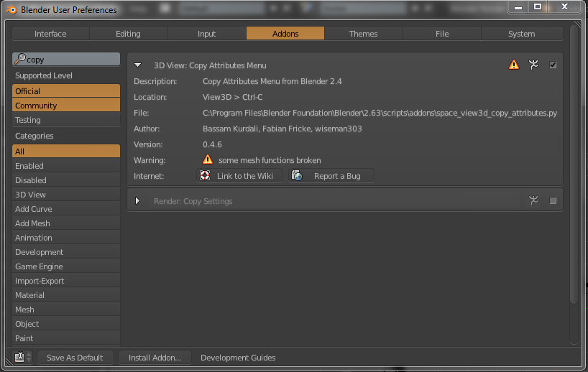Open the editor type selector at bottom left
The height and width of the screenshot is (372, 588).
[22, 357]
